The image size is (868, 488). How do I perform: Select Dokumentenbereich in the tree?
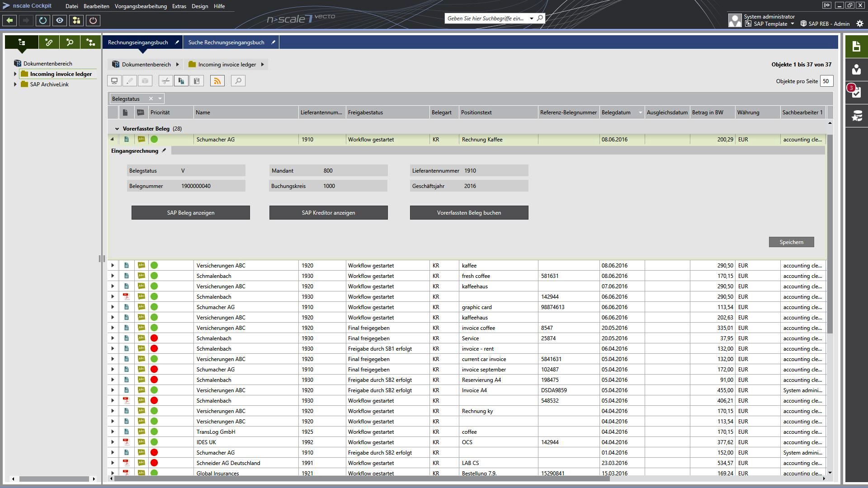[x=47, y=63]
